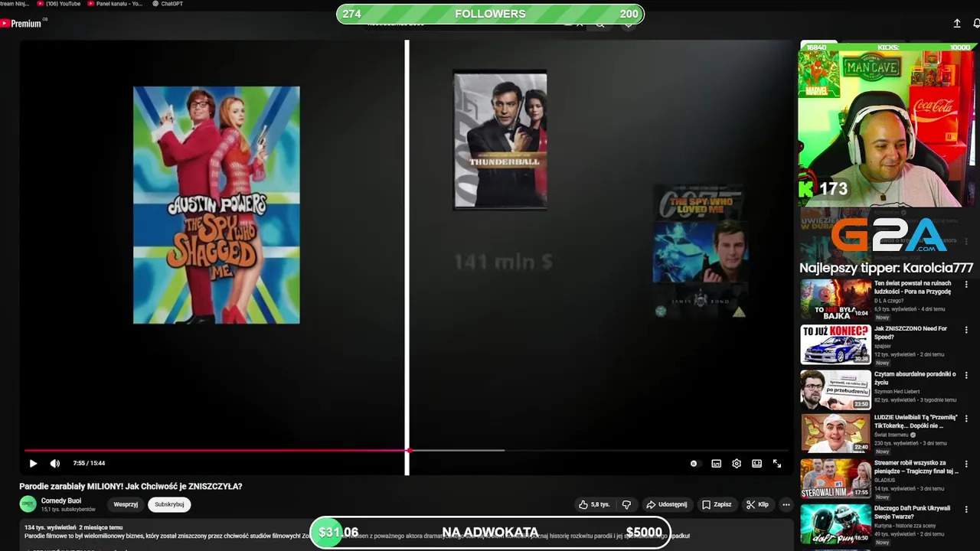Click the progress bar scrubber dot
980x551 pixels.
[x=408, y=450]
